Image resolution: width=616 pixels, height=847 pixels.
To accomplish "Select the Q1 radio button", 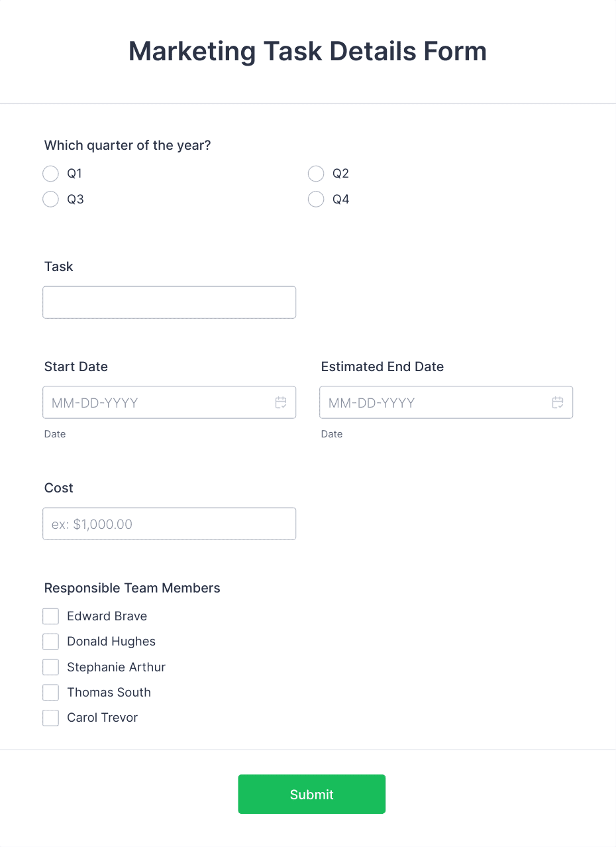I will (50, 174).
